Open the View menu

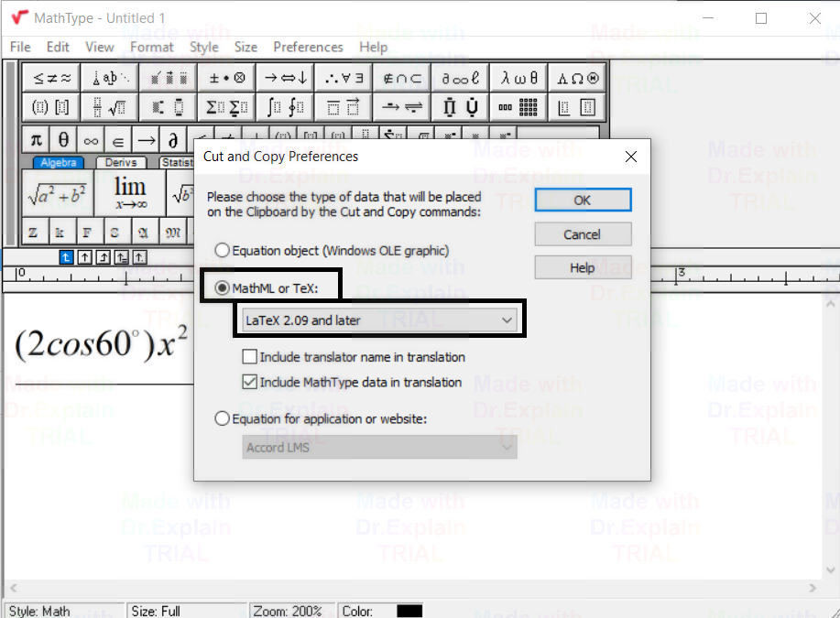(x=100, y=47)
